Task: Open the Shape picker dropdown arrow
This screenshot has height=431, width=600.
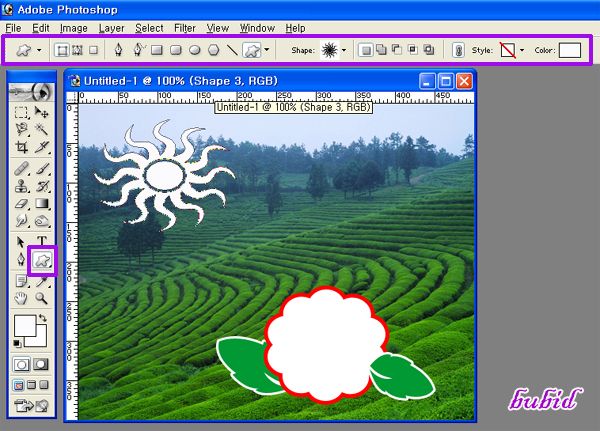Action: pyautogui.click(x=344, y=50)
